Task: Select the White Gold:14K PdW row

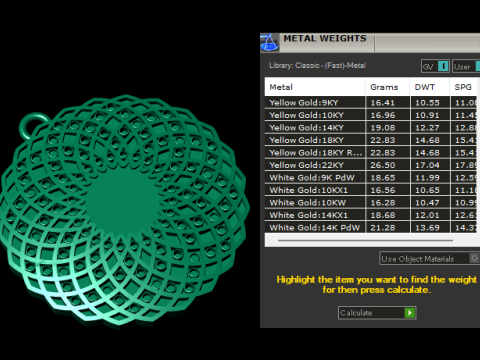Action: [371, 227]
